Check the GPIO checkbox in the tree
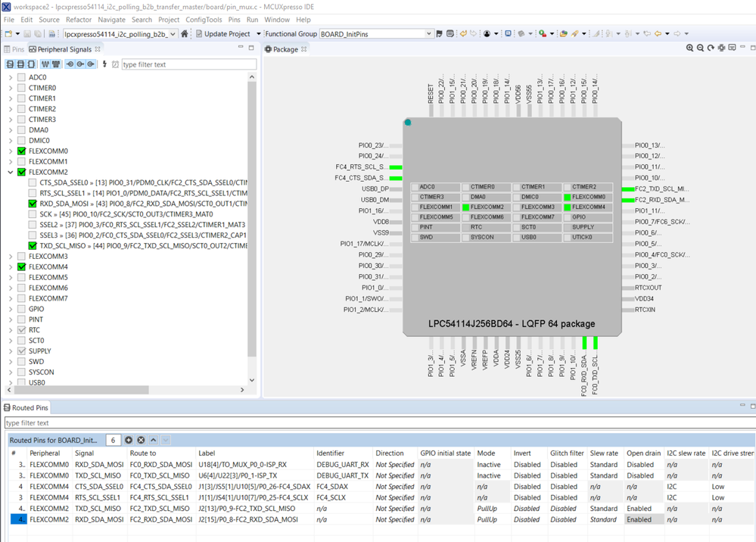This screenshot has height=542, width=756. [21, 309]
